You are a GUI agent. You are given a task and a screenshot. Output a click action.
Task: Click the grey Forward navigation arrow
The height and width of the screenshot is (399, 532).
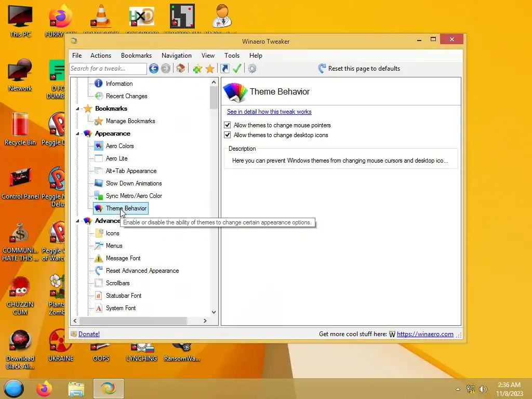click(x=166, y=69)
